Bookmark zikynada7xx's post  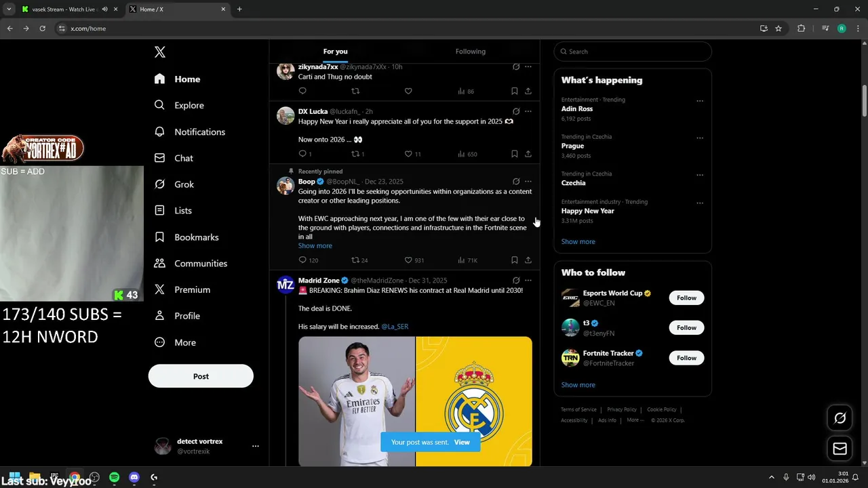[x=515, y=91]
